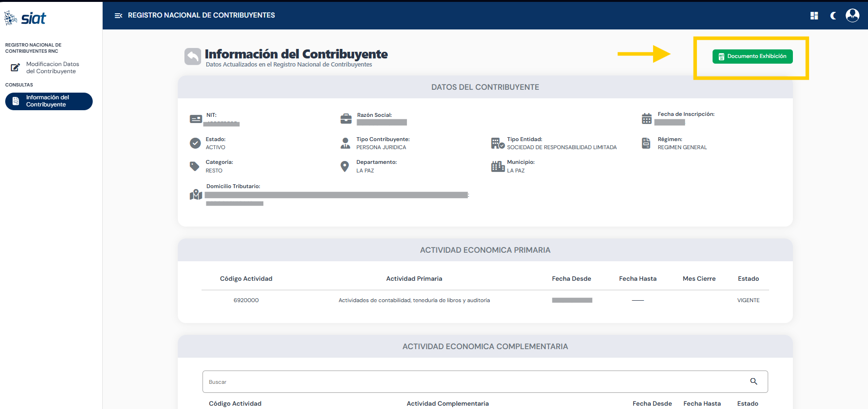Image resolution: width=868 pixels, height=409 pixels.
Task: Click the Documento Exhibición button
Action: pyautogui.click(x=752, y=57)
